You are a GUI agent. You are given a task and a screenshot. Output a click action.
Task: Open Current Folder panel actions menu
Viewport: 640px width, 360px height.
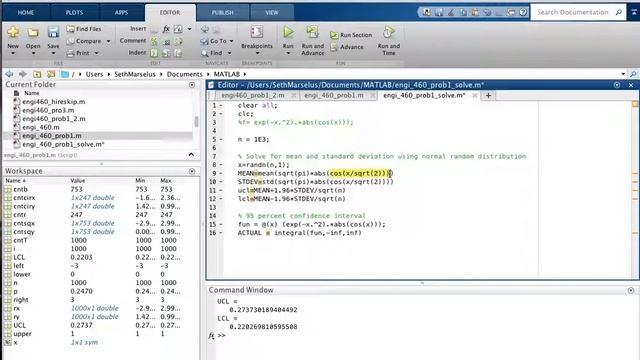192,85
